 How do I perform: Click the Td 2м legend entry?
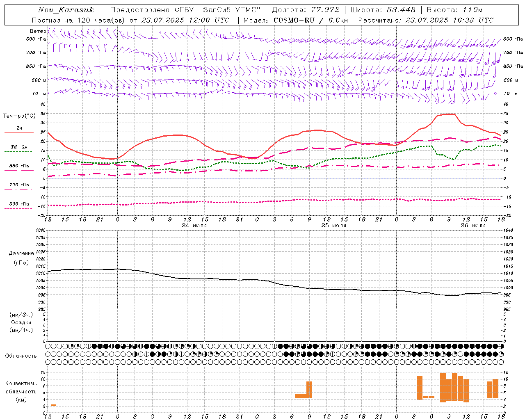[19, 147]
